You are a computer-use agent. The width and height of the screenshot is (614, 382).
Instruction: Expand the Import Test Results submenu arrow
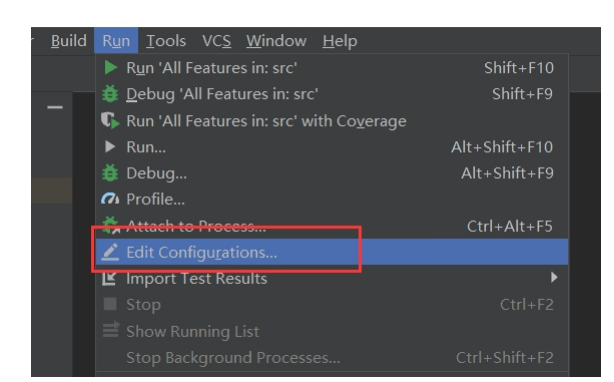coord(554,277)
